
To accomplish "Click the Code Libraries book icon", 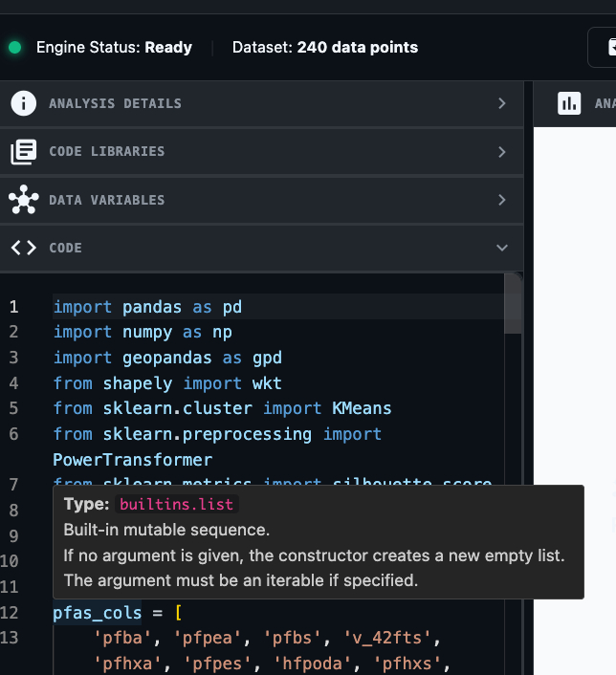I will click(x=23, y=151).
